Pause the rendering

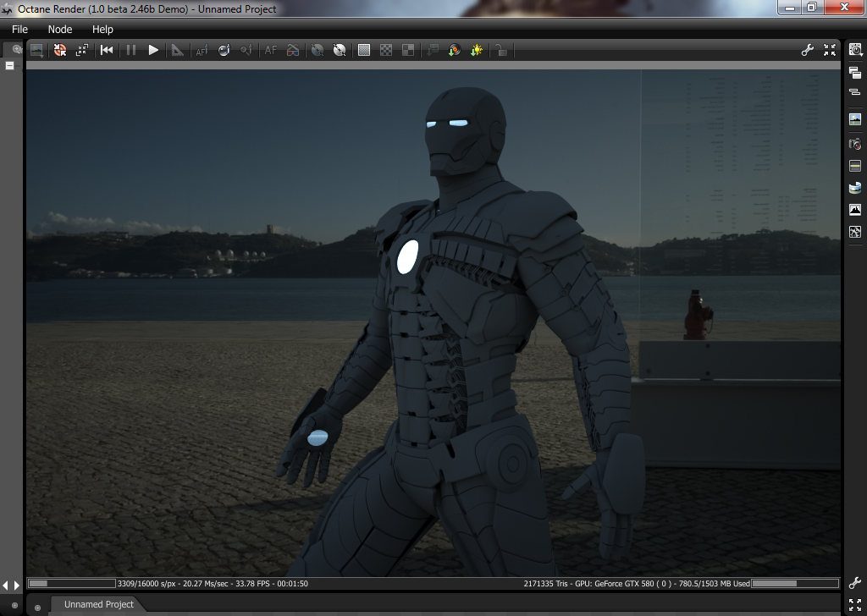click(x=131, y=51)
